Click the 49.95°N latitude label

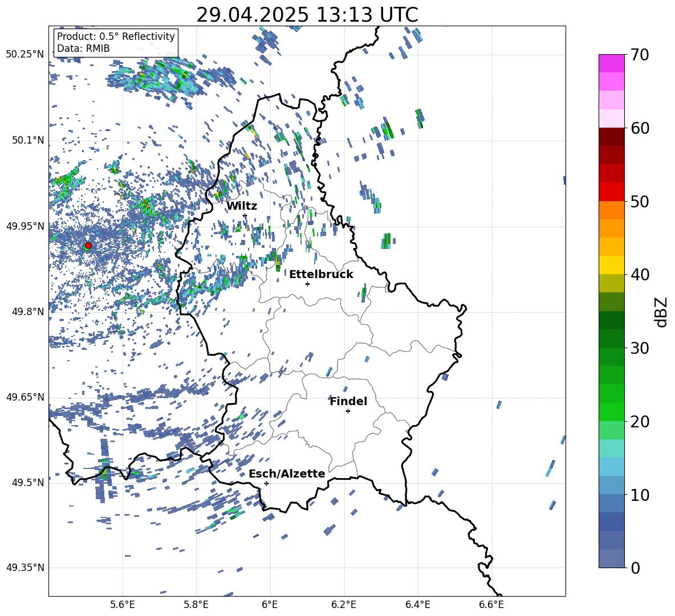coord(25,226)
